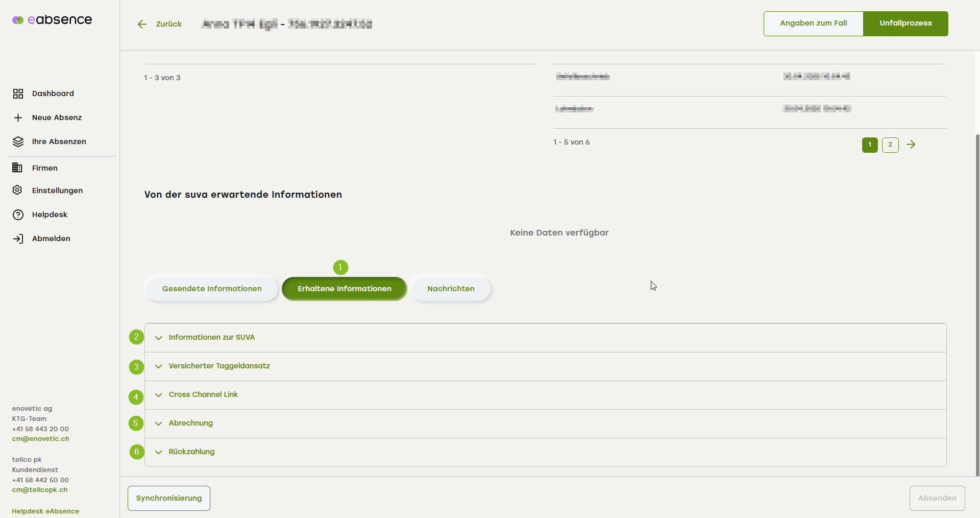
Task: Click the Helpdesk question mark icon
Action: click(18, 215)
